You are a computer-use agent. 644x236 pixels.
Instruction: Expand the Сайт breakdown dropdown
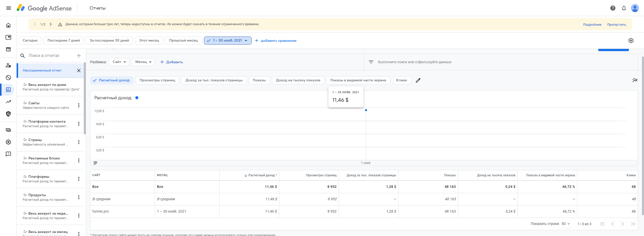tap(119, 62)
